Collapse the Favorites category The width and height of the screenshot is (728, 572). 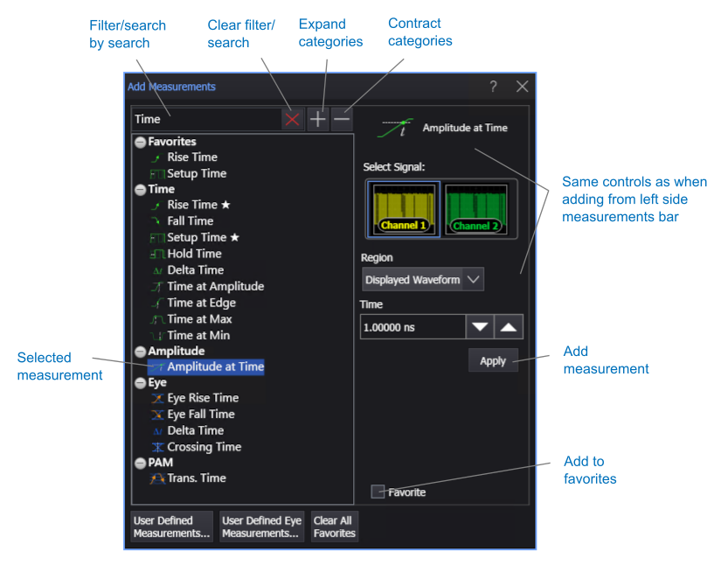coord(140,142)
